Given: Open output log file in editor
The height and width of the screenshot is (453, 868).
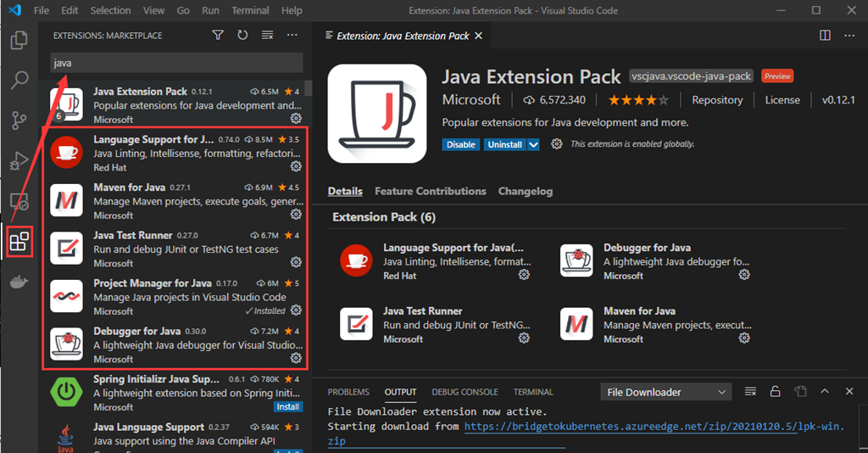Looking at the screenshot, I should point(800,392).
